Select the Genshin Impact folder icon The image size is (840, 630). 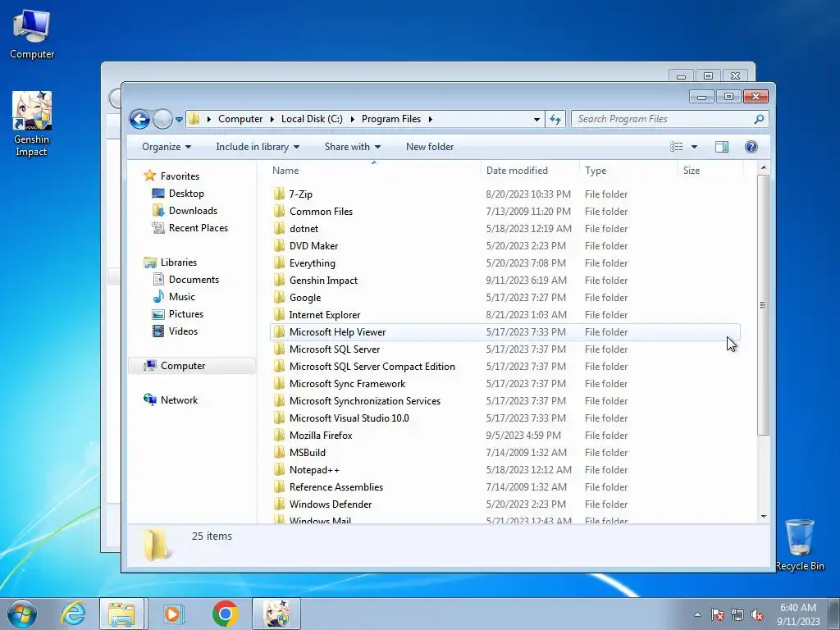coord(279,281)
